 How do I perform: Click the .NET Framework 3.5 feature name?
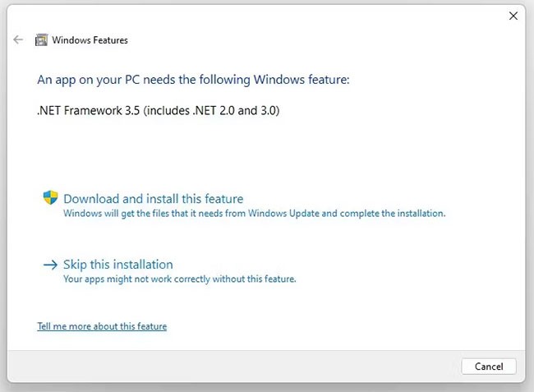coord(89,110)
